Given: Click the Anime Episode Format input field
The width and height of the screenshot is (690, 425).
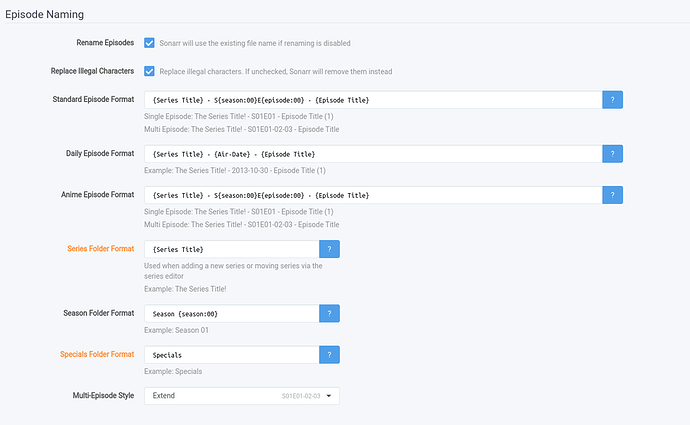Looking at the screenshot, I should click(x=373, y=195).
